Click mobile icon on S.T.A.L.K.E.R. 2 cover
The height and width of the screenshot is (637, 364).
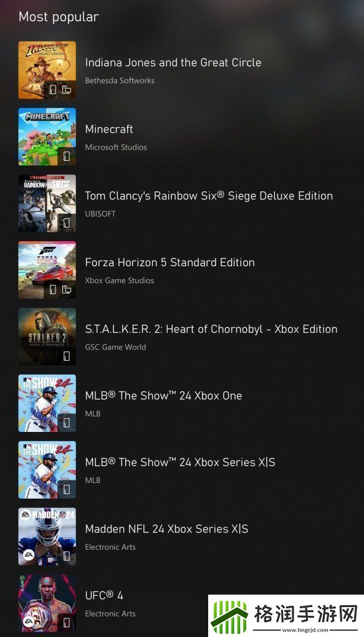67,356
